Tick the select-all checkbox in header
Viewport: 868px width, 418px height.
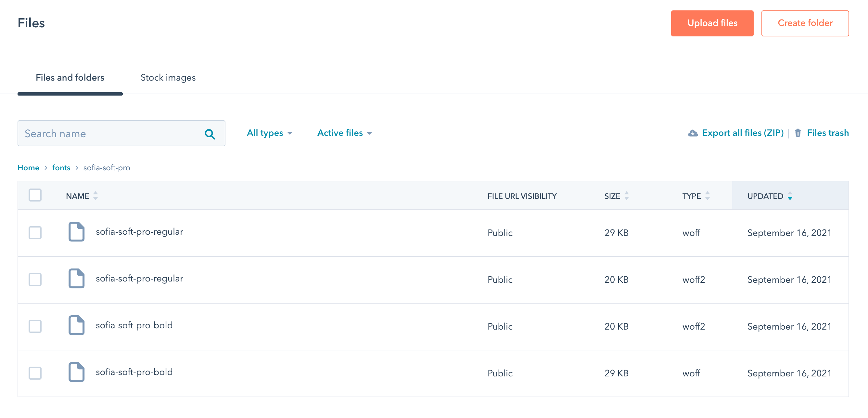click(x=35, y=195)
